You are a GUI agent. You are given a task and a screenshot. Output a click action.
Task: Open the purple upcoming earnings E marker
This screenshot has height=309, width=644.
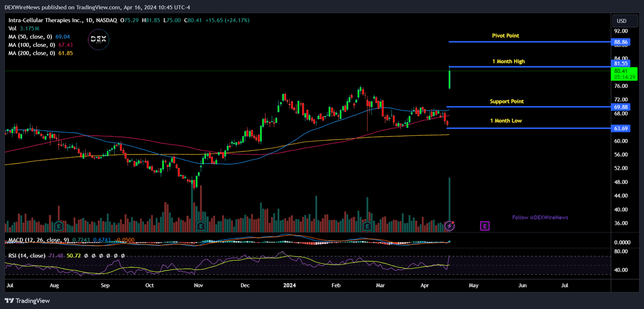(x=485, y=226)
